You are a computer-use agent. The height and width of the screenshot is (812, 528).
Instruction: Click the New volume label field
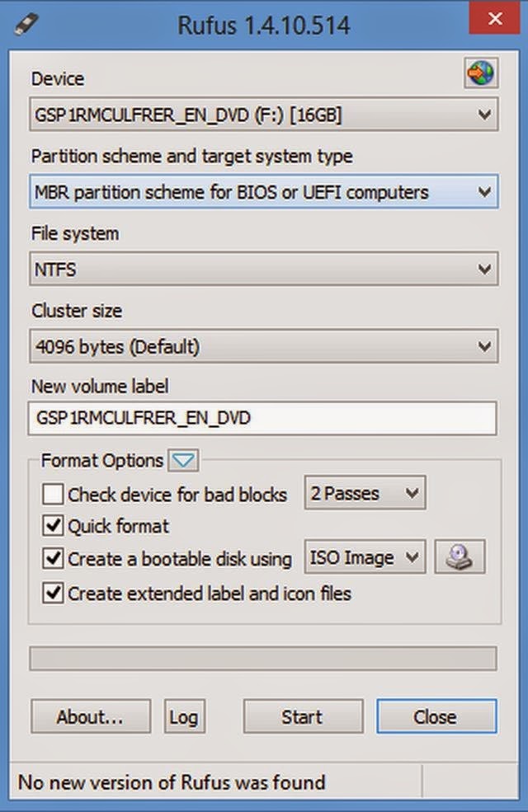262,418
